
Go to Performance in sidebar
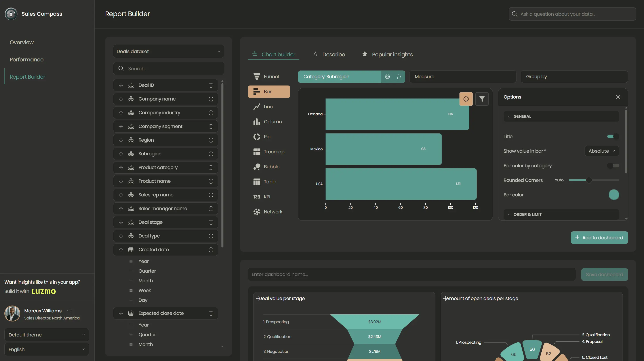click(27, 59)
